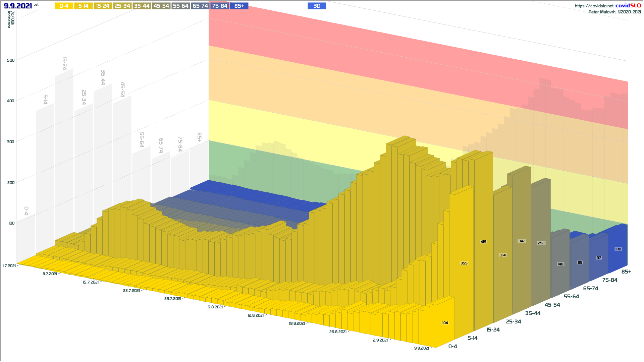The width and height of the screenshot is (644, 362).
Task: Click the covidSLO logo
Action: click(x=628, y=6)
